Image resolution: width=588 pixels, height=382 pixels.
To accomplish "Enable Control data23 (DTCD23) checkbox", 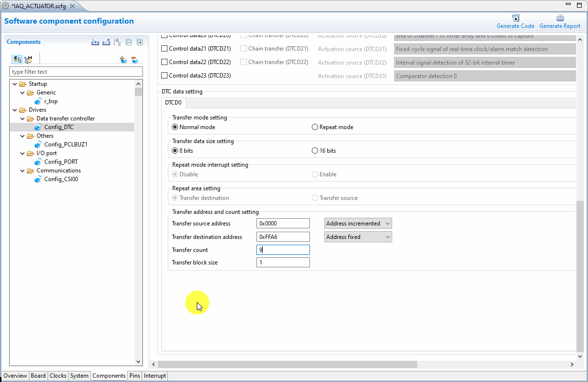I will (165, 76).
